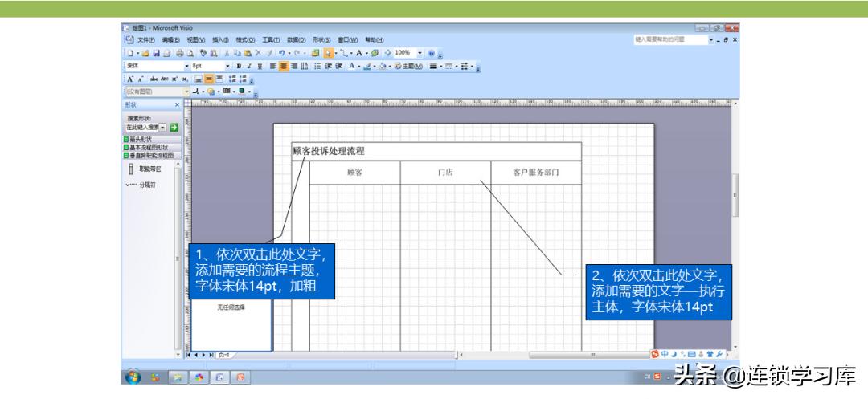Toggle Italic formatting
The image size is (868, 399).
[249, 67]
